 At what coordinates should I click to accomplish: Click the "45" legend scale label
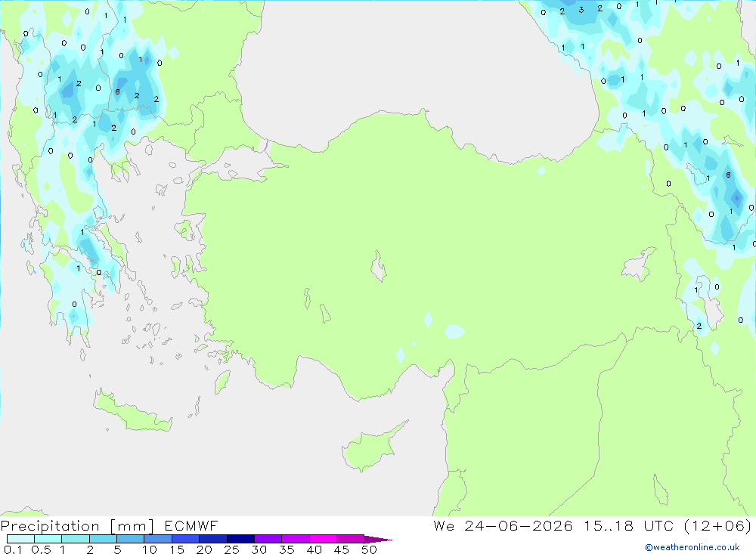point(342,549)
